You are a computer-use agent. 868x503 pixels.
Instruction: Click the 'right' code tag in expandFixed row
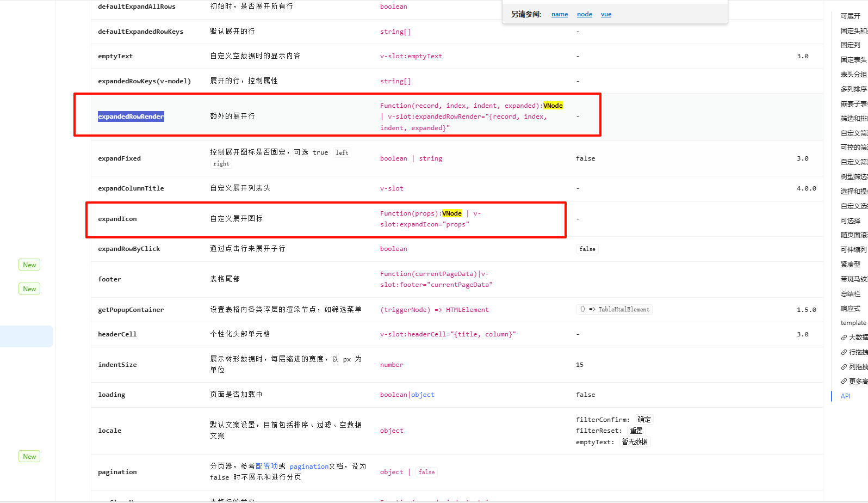tap(221, 163)
